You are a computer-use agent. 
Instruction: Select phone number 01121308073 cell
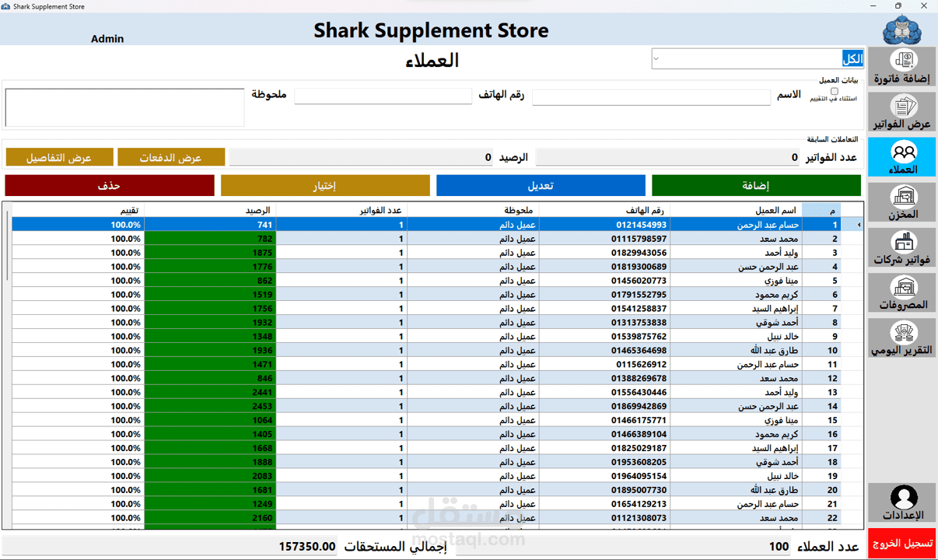(604, 519)
